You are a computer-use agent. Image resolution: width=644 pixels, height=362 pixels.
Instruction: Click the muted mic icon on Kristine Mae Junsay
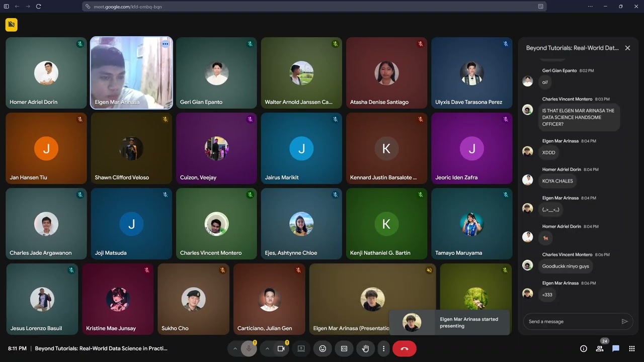tap(147, 270)
